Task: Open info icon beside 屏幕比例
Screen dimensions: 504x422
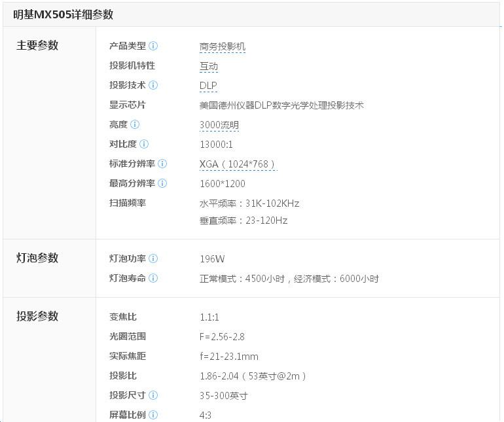Action: (153, 415)
